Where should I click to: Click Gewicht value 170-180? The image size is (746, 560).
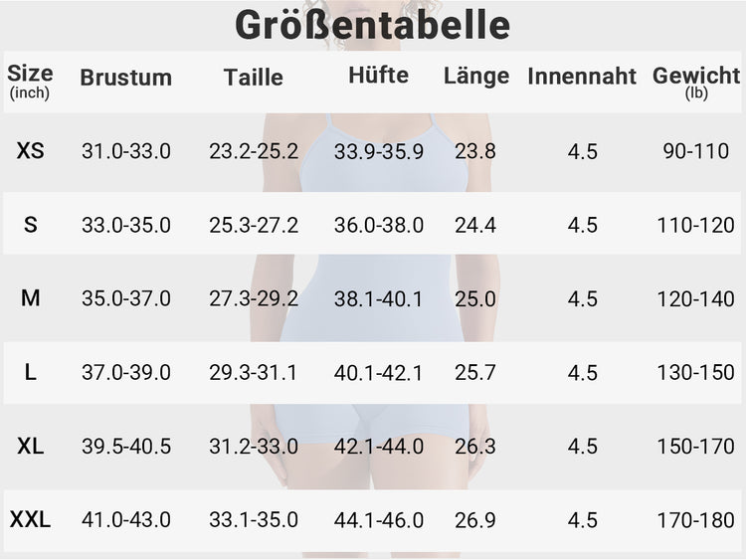[x=695, y=520]
